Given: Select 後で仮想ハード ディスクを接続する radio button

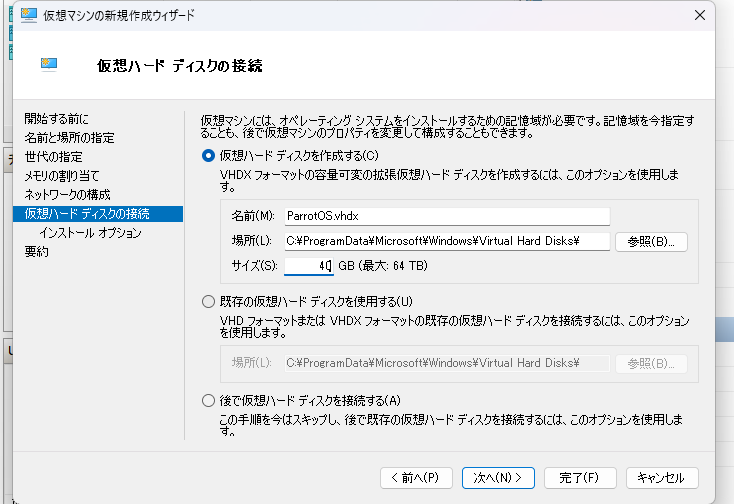Looking at the screenshot, I should pyautogui.click(x=208, y=401).
